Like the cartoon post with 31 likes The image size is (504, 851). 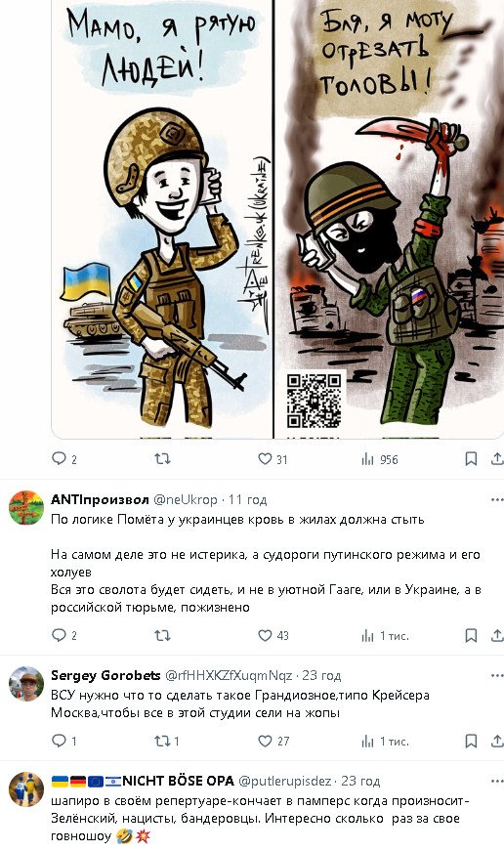point(273,459)
